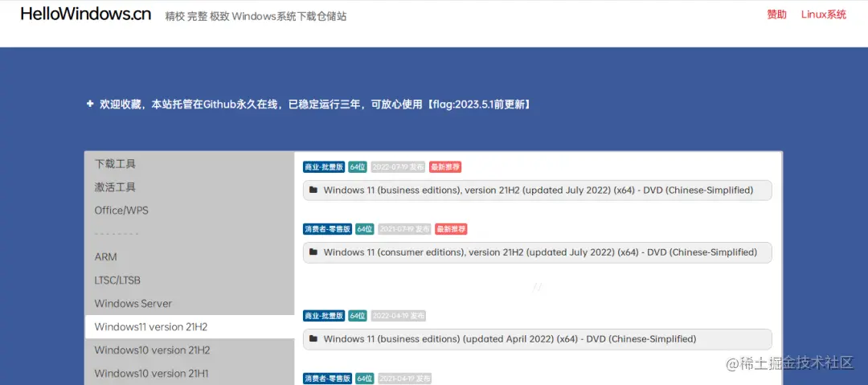Expand Windows 11 consumer editions July 2022 entry
Screen dimensions: 868x385
click(x=538, y=252)
